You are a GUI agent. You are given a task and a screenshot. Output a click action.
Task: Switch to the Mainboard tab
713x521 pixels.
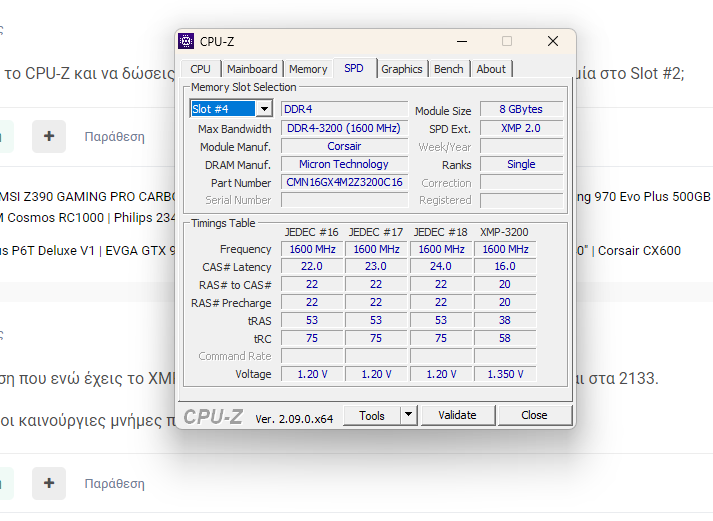252,69
